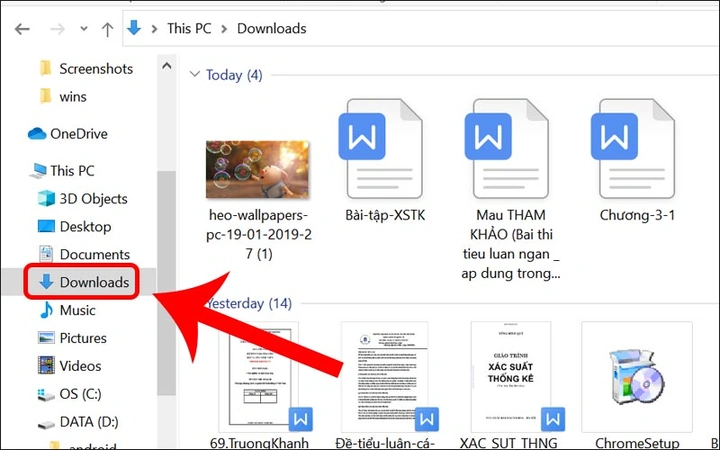Click the navigation pane scrollbar thumb
This screenshot has width=720, height=450.
166,282
